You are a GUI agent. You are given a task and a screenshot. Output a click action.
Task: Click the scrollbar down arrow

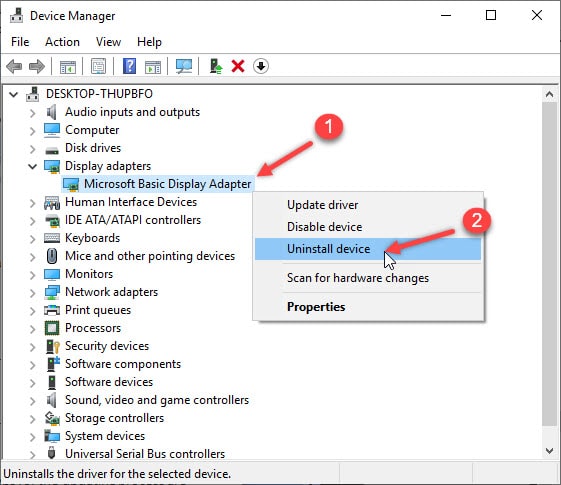(550, 451)
